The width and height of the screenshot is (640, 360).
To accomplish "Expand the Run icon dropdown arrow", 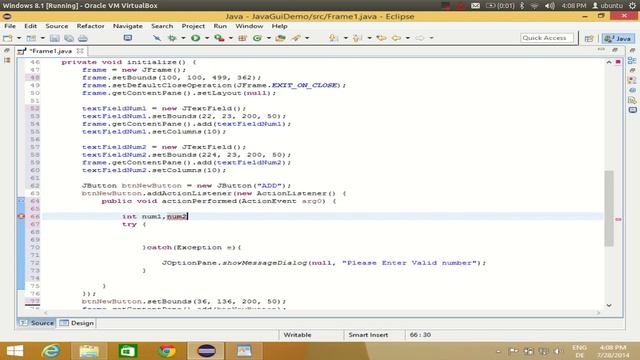I will pyautogui.click(x=207, y=38).
